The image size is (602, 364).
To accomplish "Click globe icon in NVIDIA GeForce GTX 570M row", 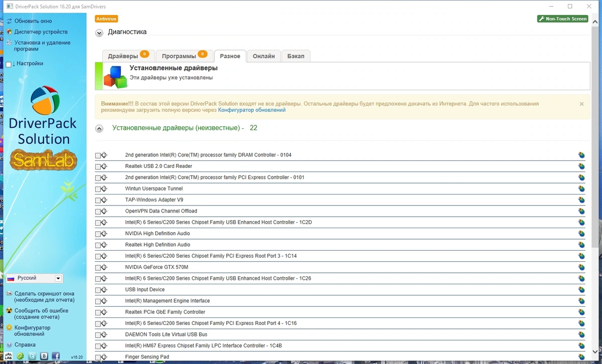I will point(581,267).
